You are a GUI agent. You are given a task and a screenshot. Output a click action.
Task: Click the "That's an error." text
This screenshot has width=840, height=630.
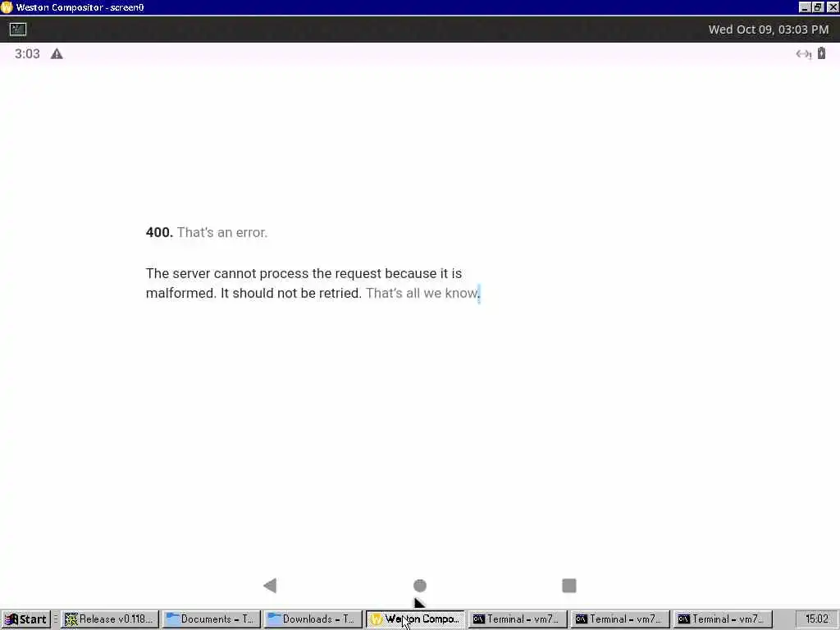click(221, 232)
